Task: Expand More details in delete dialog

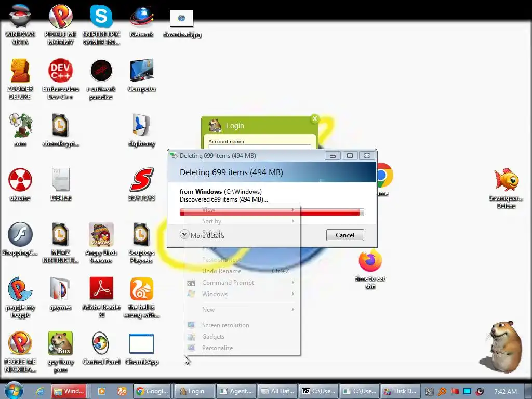Action: point(203,235)
